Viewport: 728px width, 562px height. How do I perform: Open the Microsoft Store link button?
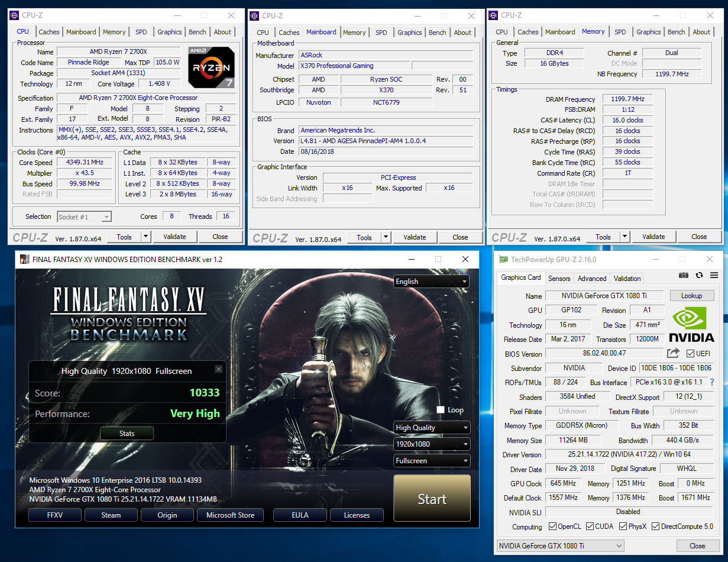pyautogui.click(x=231, y=515)
